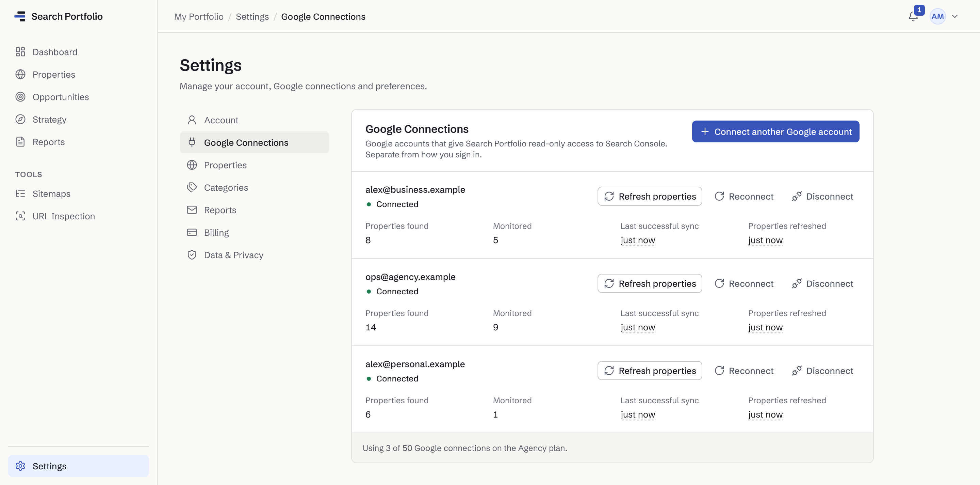The image size is (980, 485).
Task: Click the alex@business.example email text
Action: tap(415, 190)
